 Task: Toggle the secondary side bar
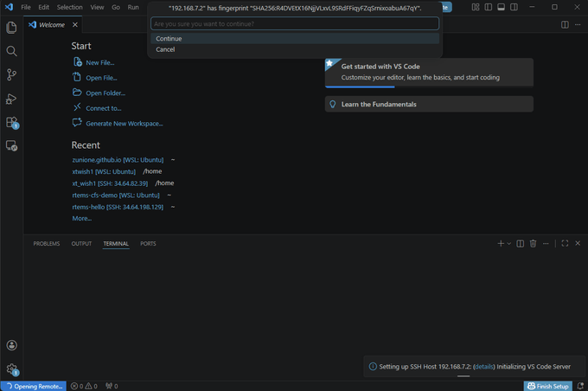point(514,7)
